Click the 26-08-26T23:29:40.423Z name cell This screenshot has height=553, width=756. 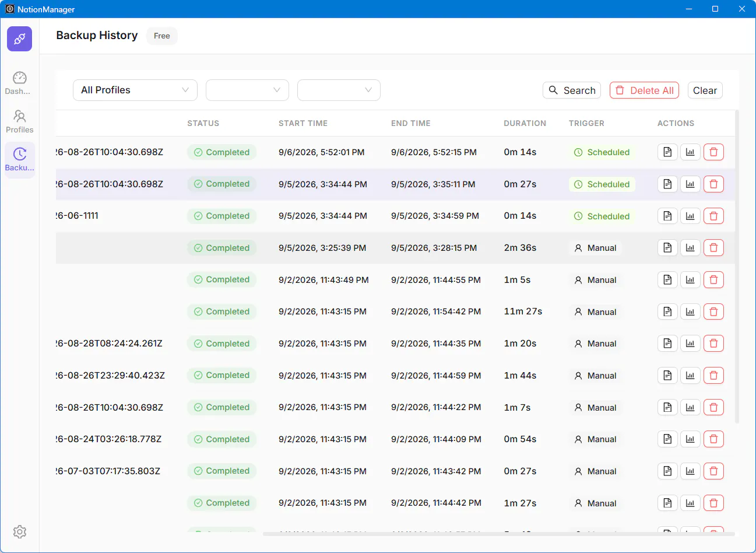tap(111, 376)
